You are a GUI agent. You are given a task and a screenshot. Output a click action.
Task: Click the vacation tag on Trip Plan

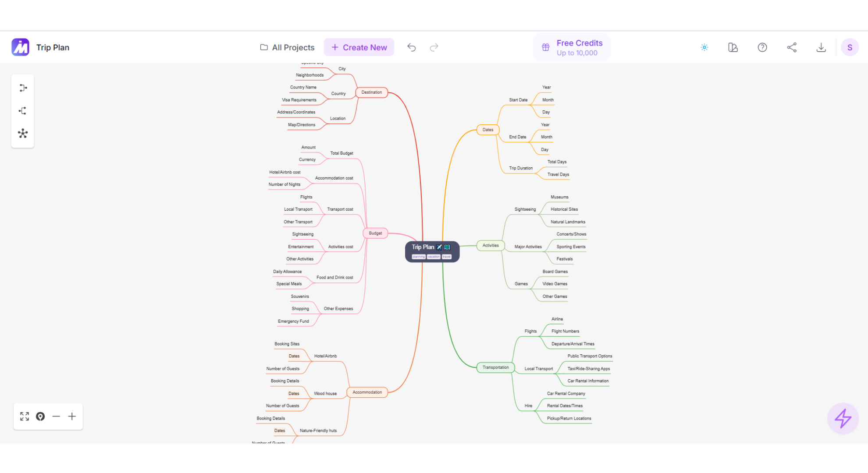434,257
